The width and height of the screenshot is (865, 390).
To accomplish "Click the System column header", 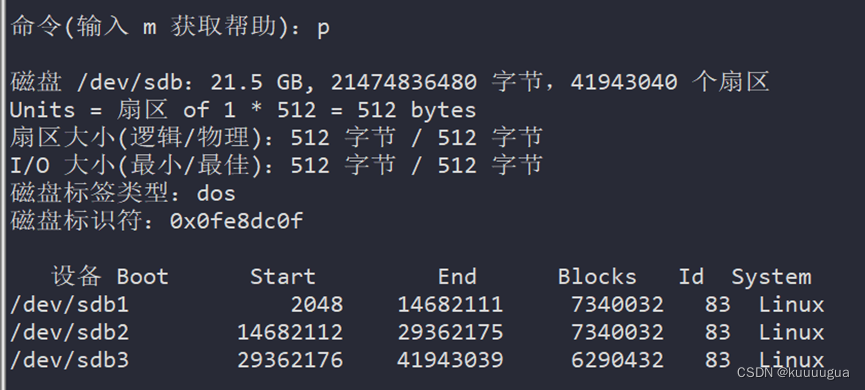I will pos(771,276).
